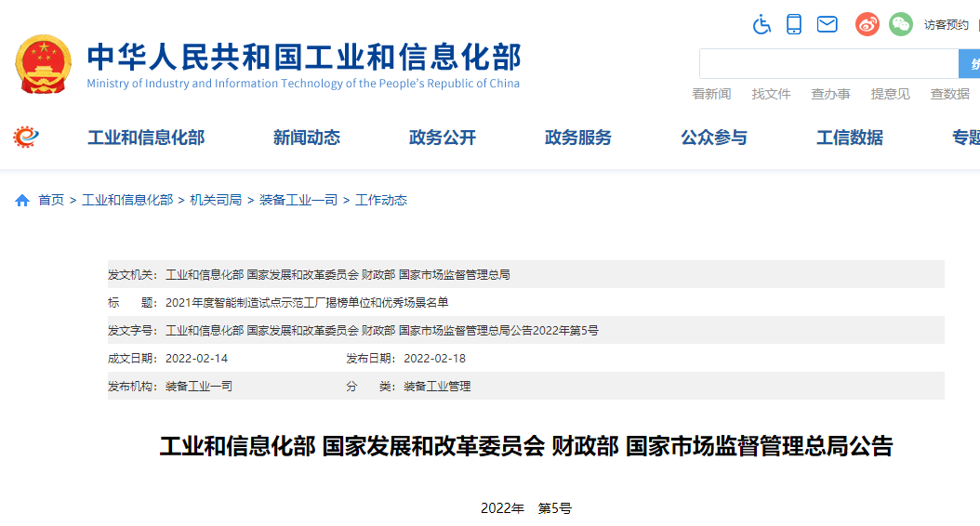Click into the site search input field

[828, 63]
